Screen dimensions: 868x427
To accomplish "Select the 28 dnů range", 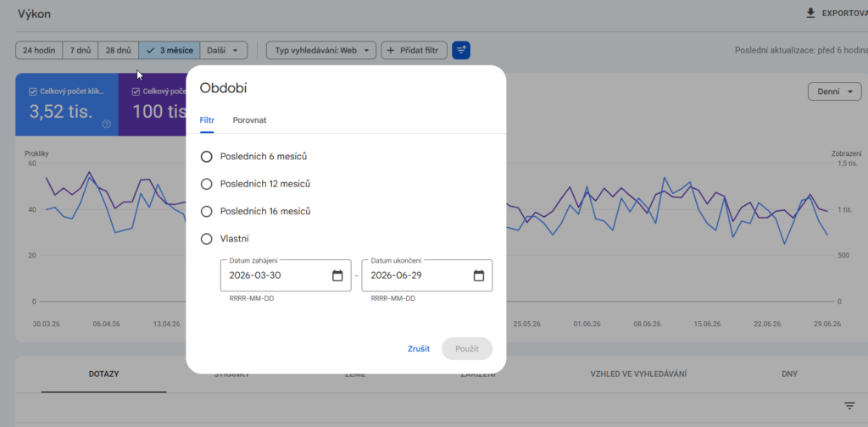I will click(x=119, y=50).
